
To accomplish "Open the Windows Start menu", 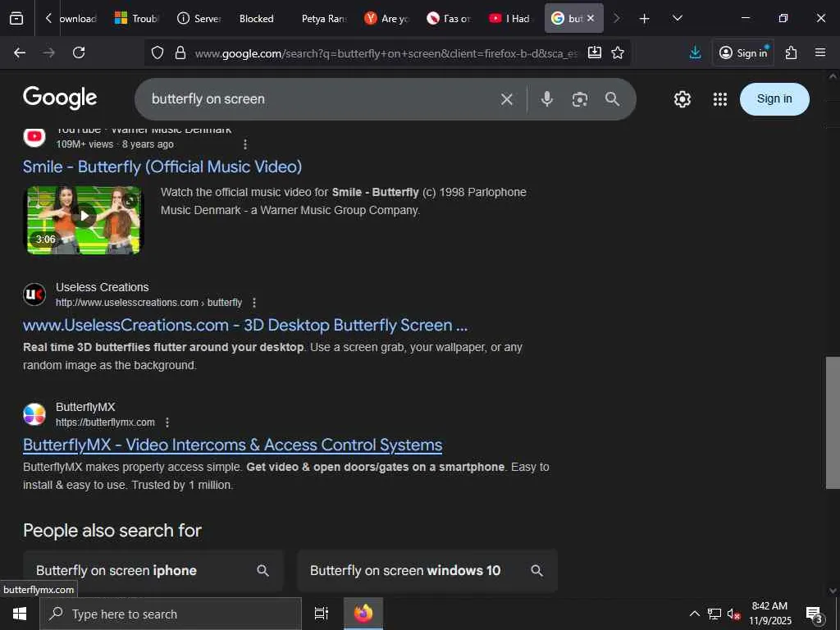I will click(20, 614).
